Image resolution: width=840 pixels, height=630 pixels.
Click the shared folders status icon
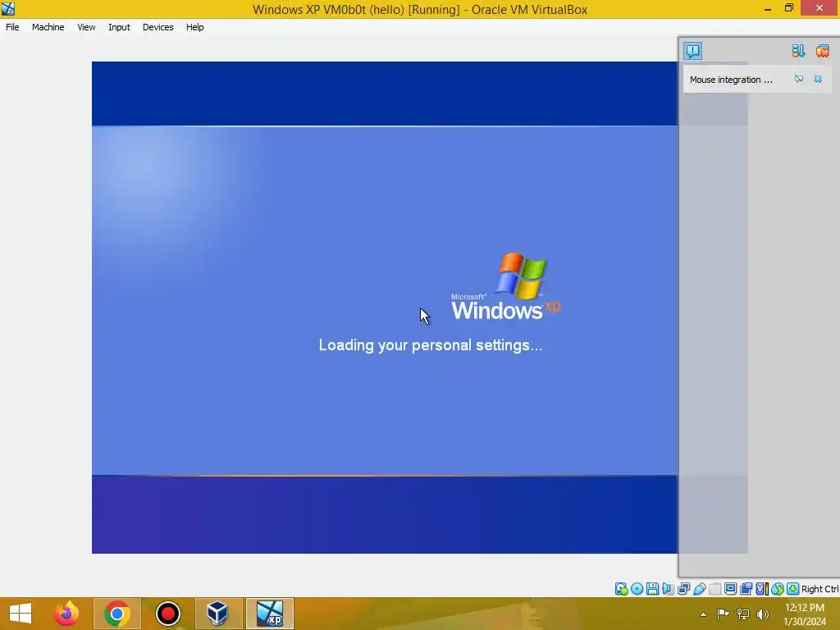click(x=714, y=589)
